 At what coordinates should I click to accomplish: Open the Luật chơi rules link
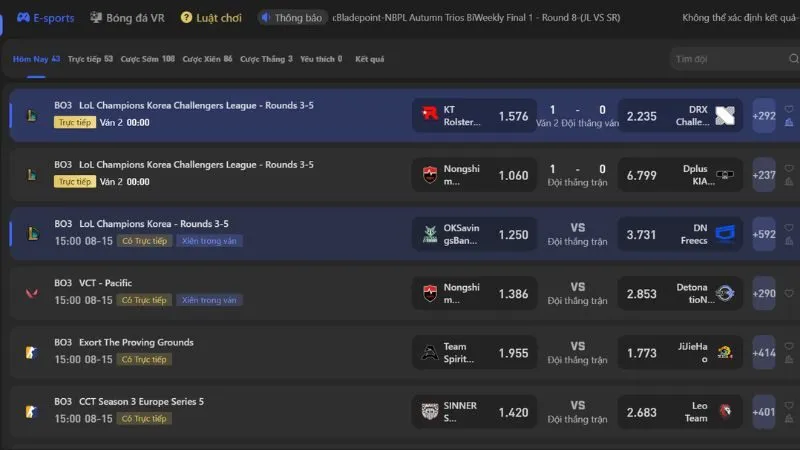pyautogui.click(x=211, y=18)
